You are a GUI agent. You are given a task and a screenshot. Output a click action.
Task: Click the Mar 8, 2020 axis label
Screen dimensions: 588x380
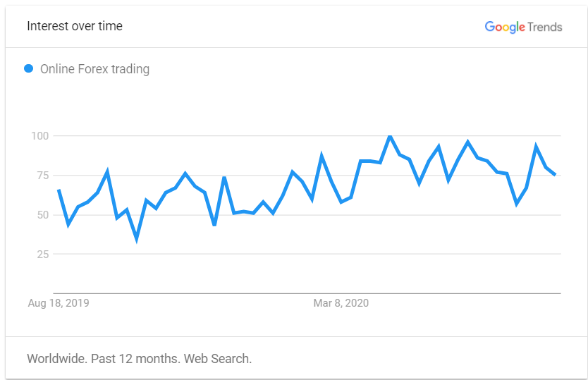341,303
